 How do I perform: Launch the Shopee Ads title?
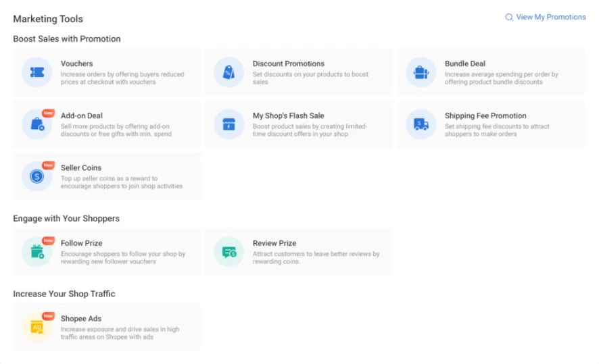point(81,319)
